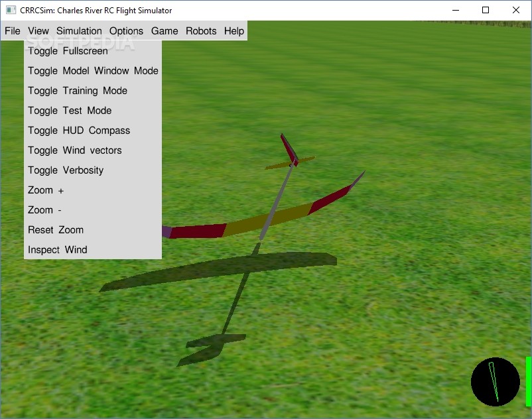The image size is (532, 419).
Task: Open the Simulation menu
Action: (x=79, y=31)
